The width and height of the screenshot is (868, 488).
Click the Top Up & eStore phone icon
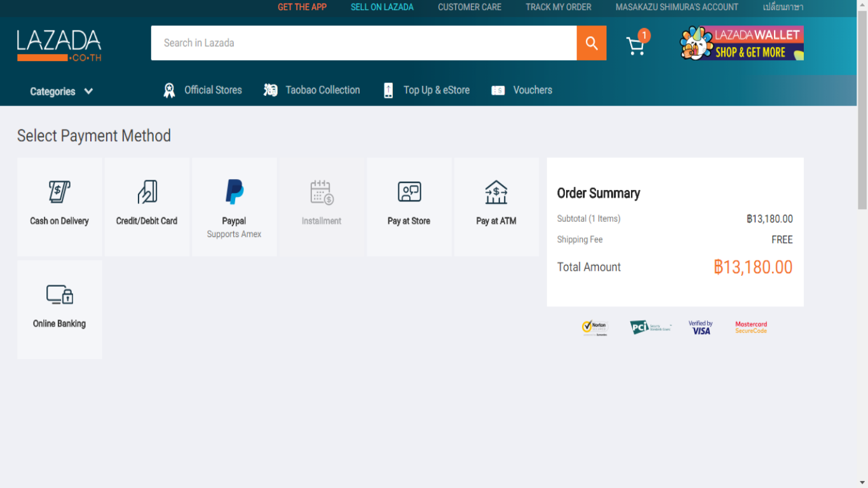388,90
